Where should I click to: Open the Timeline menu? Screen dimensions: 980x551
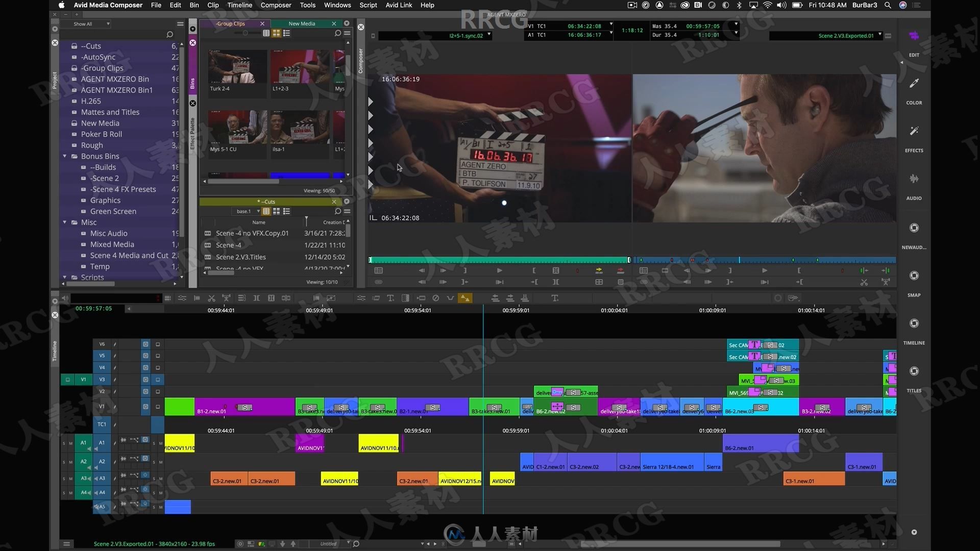point(239,5)
